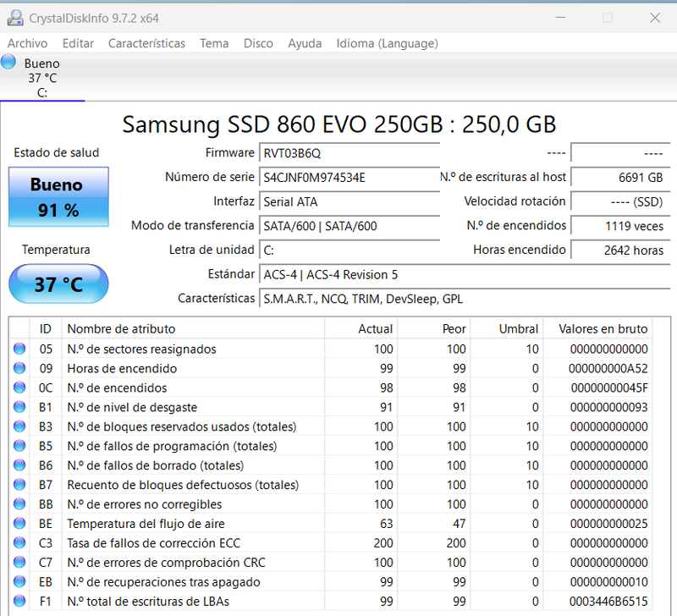Click attribute name Tasa de fallos de corrección ECC
Image resolution: width=677 pixels, height=616 pixels.
(154, 543)
